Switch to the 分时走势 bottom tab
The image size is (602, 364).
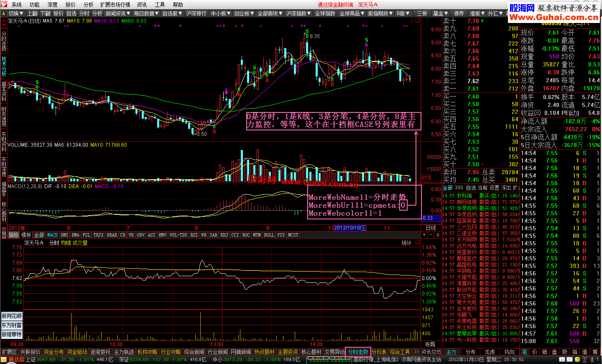(x=358, y=352)
